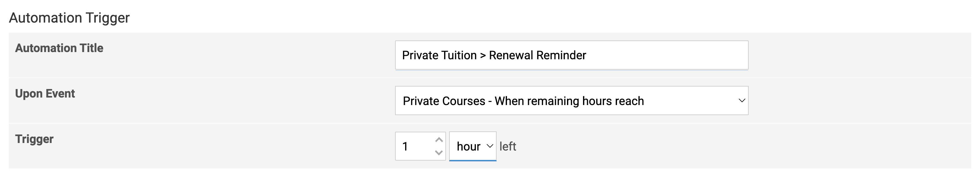Image resolution: width=980 pixels, height=180 pixels.
Task: Click the "left" text after hour selector
Action: click(x=508, y=146)
